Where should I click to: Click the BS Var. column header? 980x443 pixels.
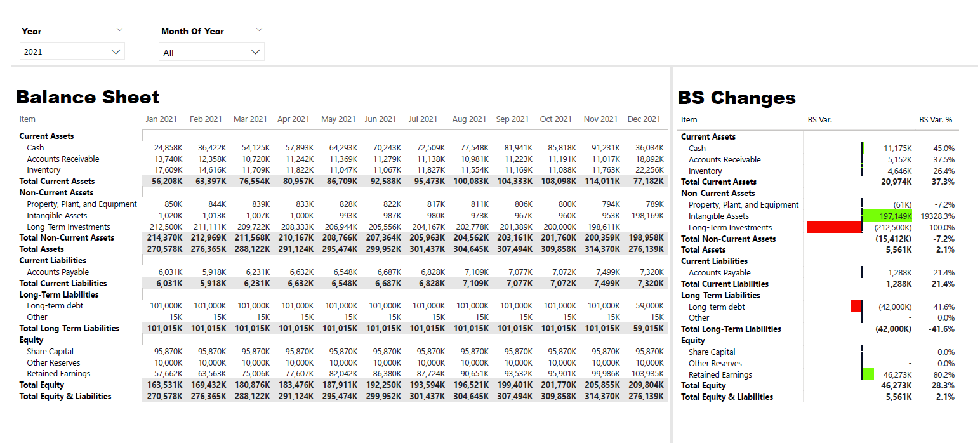[819, 119]
